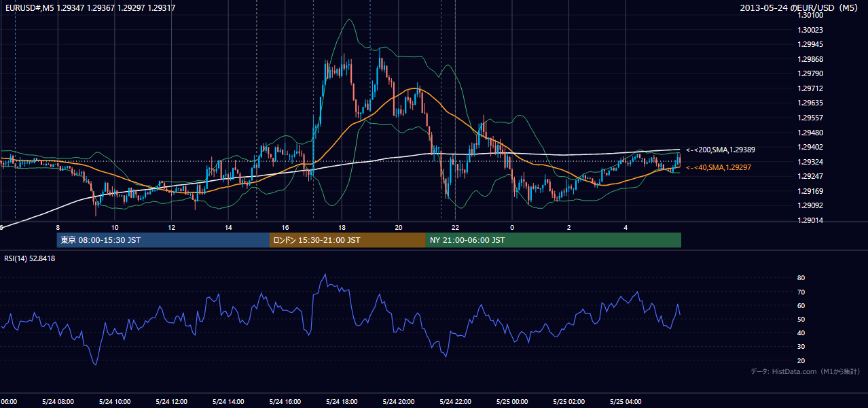Select the 東京 08:00-15:30 JST session bar
Viewport: 868px width, 408px height.
pos(163,240)
